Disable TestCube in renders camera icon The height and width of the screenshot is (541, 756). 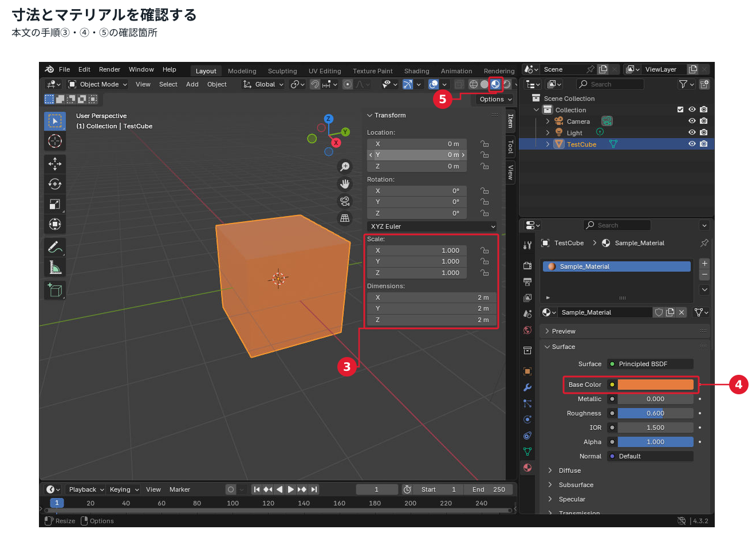tap(703, 144)
